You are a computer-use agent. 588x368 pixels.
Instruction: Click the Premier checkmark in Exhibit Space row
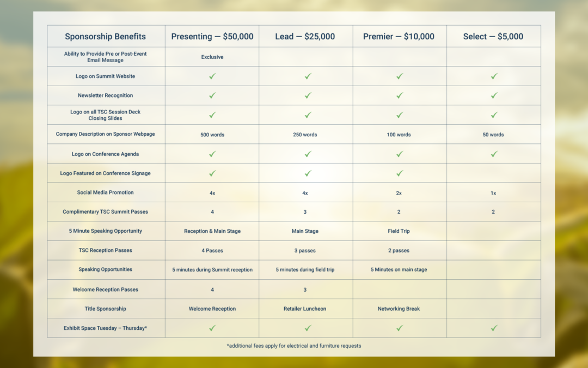point(400,328)
